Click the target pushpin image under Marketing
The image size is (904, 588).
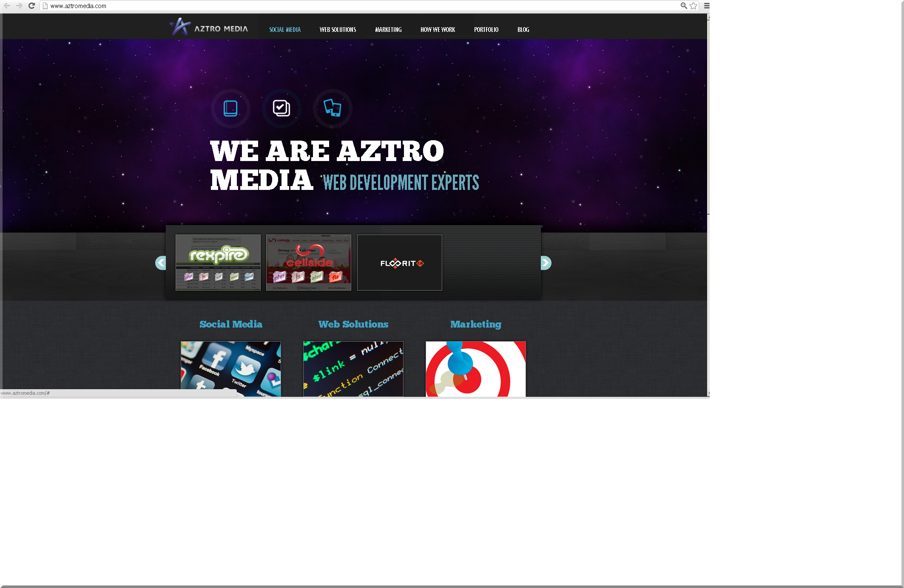point(476,369)
